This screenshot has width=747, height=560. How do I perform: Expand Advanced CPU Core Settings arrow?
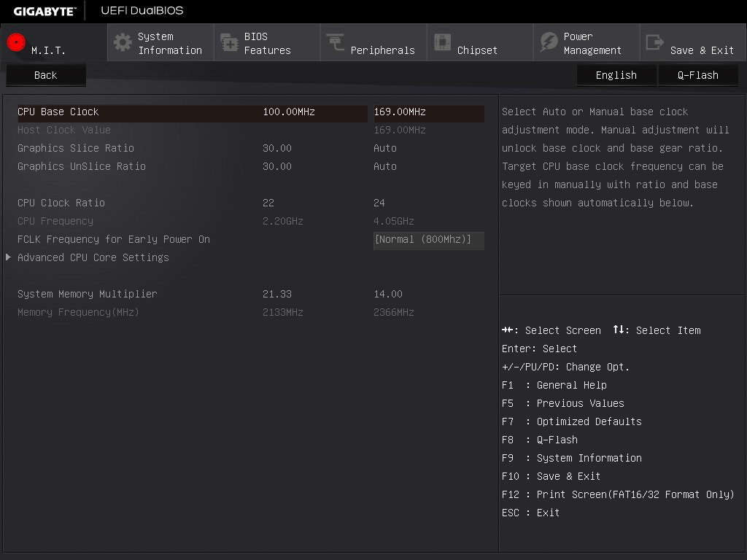(8, 257)
